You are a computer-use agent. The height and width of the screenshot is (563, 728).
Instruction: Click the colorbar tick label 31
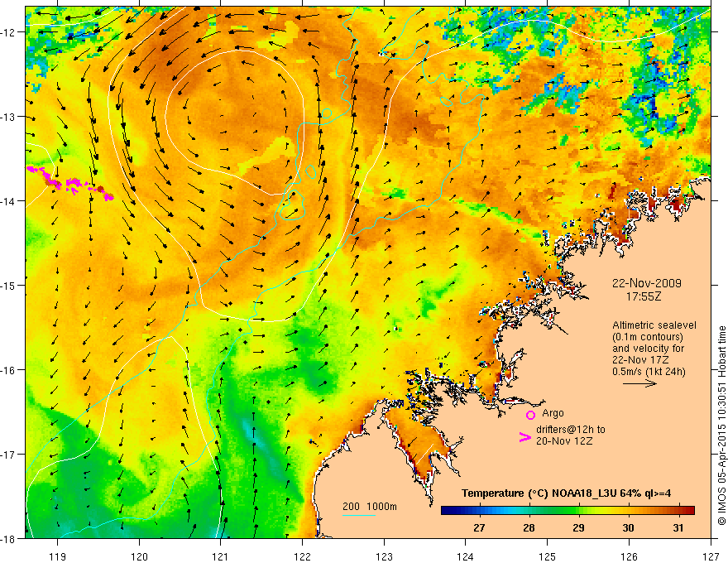point(678,527)
